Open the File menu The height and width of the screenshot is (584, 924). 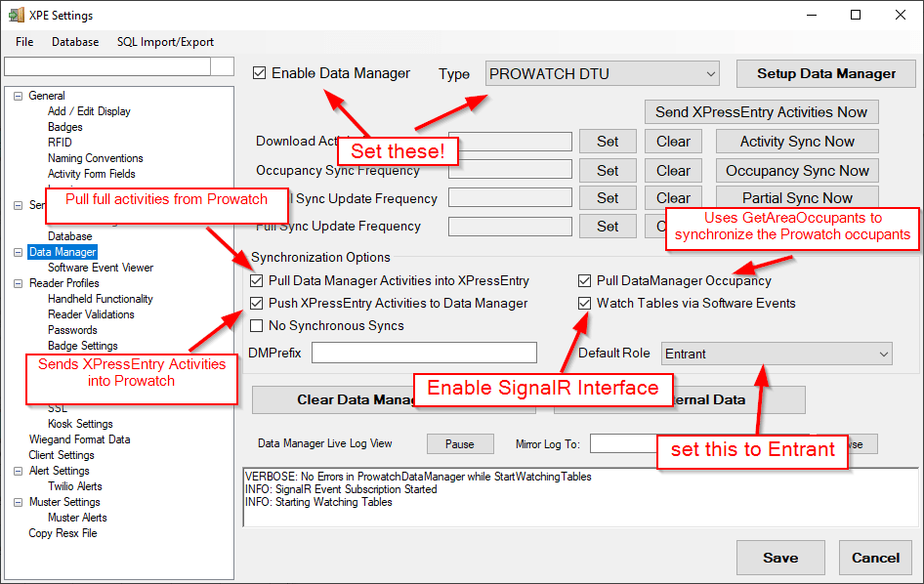(24, 42)
